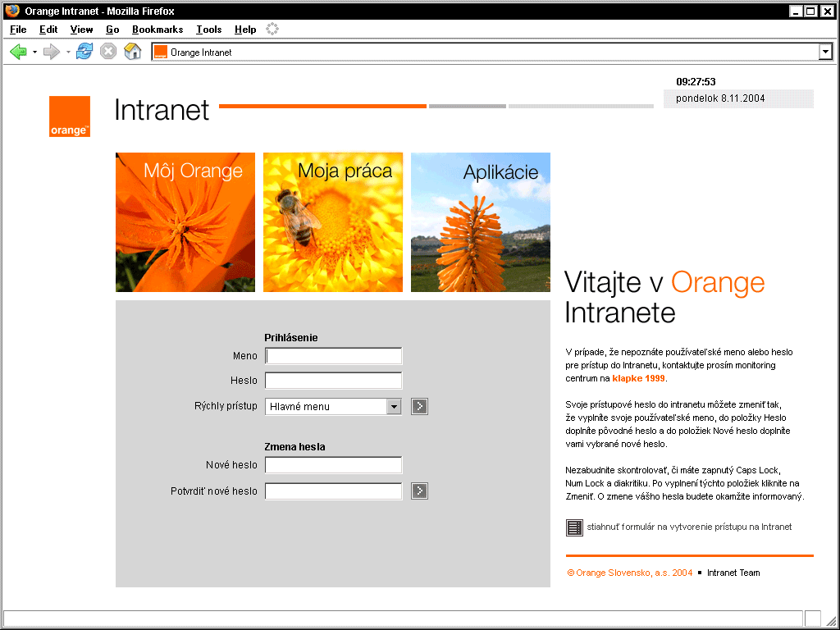840x630 pixels.
Task: Open the Help menu
Action: click(x=245, y=30)
